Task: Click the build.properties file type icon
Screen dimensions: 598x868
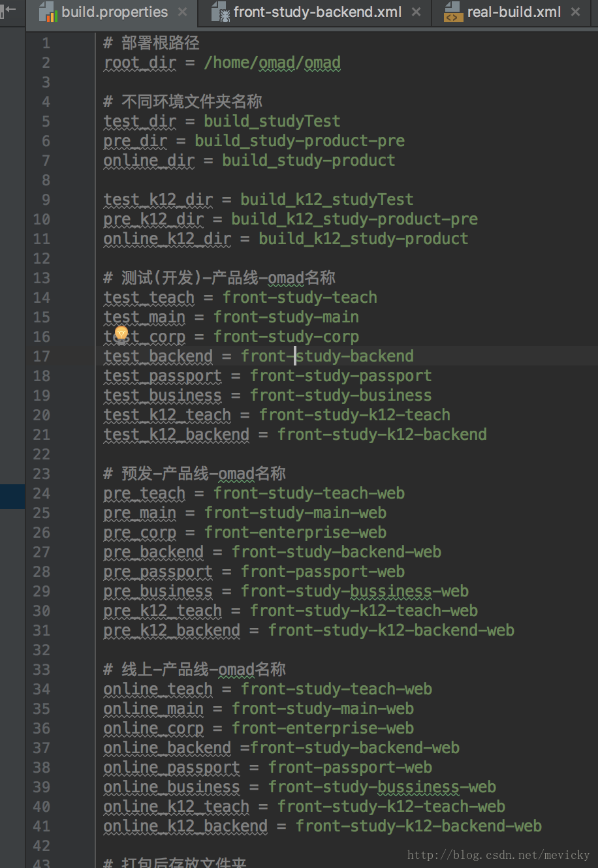Action: pos(48,12)
